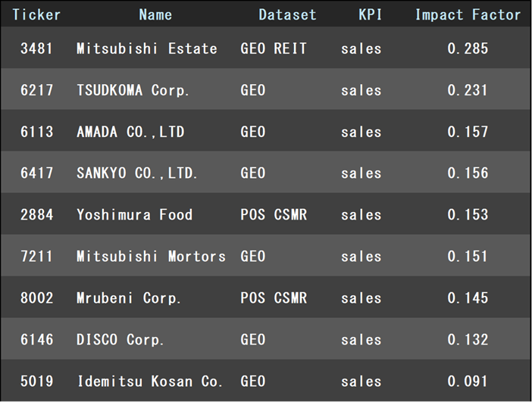Click Yoshimura Food name cell

coord(134,215)
